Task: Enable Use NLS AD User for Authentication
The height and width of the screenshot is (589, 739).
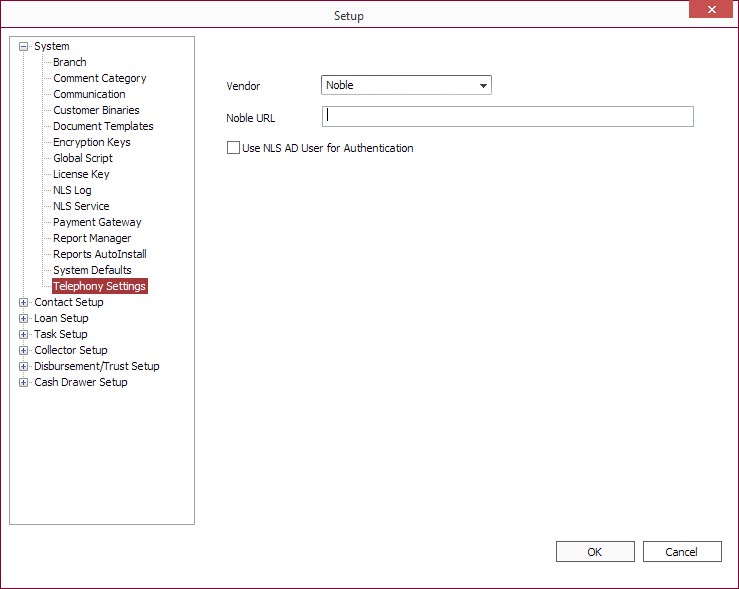Action: click(x=233, y=148)
